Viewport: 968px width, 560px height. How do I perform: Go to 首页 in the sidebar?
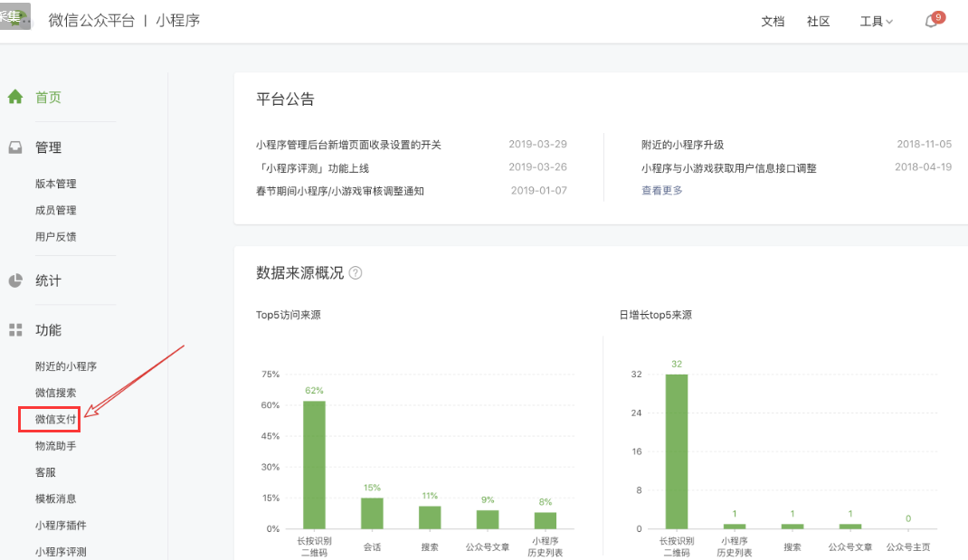(x=48, y=98)
